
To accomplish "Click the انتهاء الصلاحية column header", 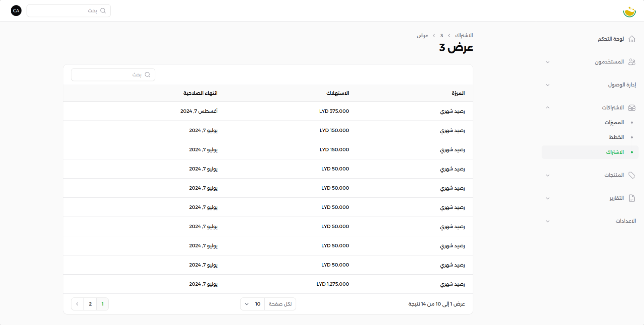I will [x=200, y=93].
